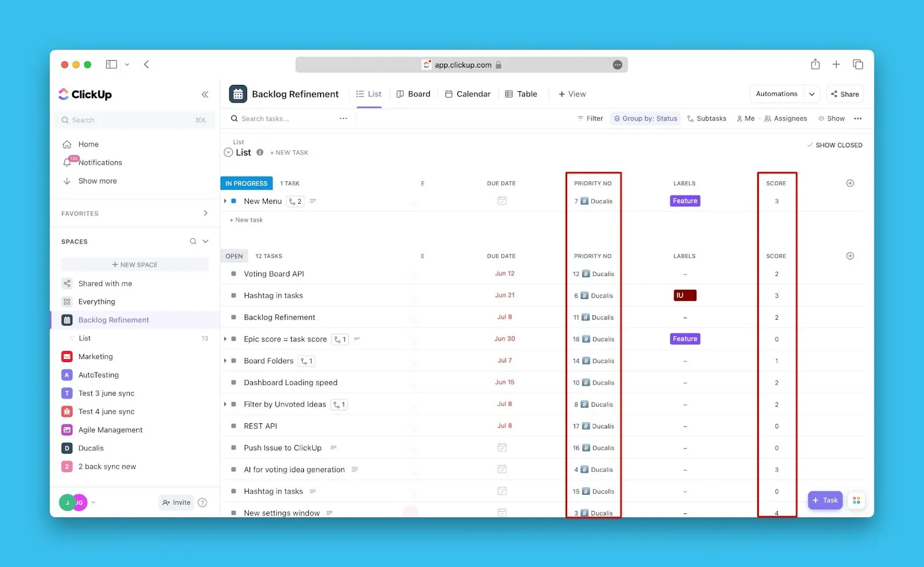Collapse the List group chevron
The image size is (924, 567).
pyautogui.click(x=228, y=152)
